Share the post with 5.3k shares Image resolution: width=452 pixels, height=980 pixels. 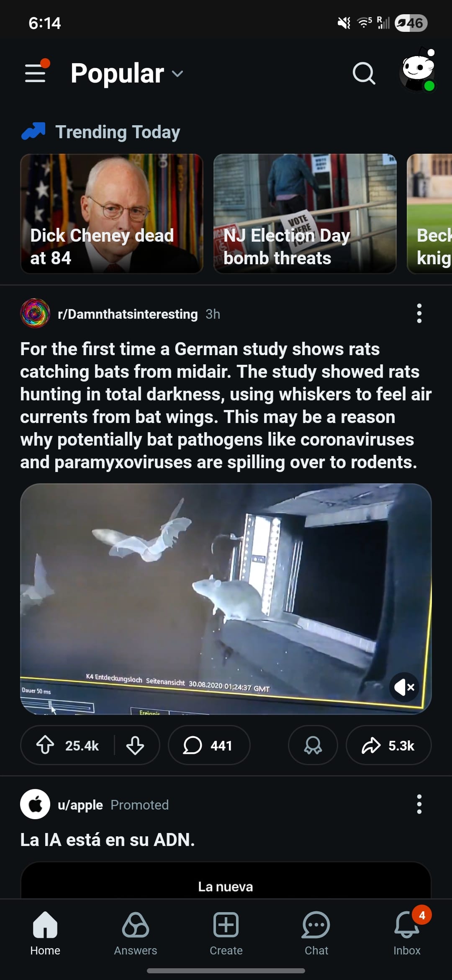coord(388,745)
